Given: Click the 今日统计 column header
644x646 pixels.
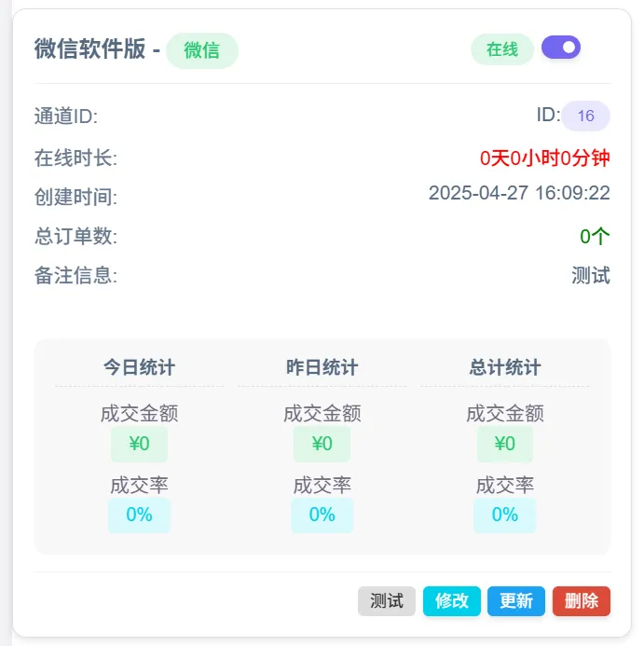Looking at the screenshot, I should (139, 367).
